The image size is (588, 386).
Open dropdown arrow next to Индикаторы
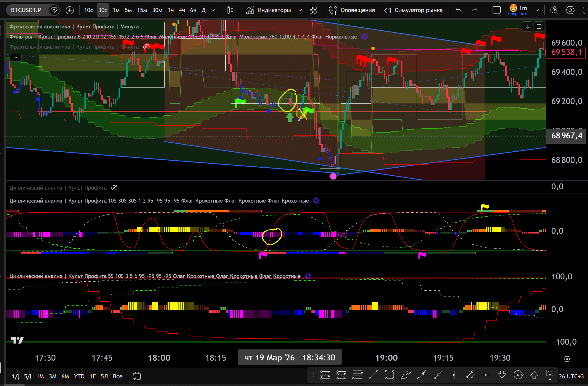tap(300, 10)
